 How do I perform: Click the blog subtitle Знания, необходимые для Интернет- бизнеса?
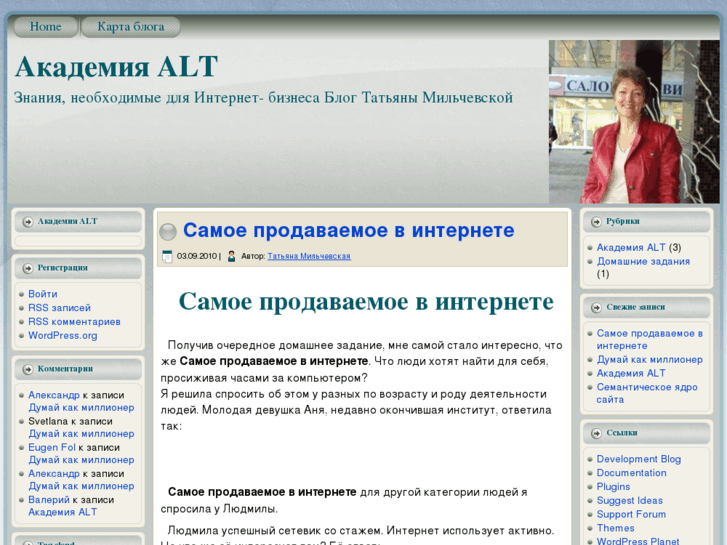click(167, 98)
